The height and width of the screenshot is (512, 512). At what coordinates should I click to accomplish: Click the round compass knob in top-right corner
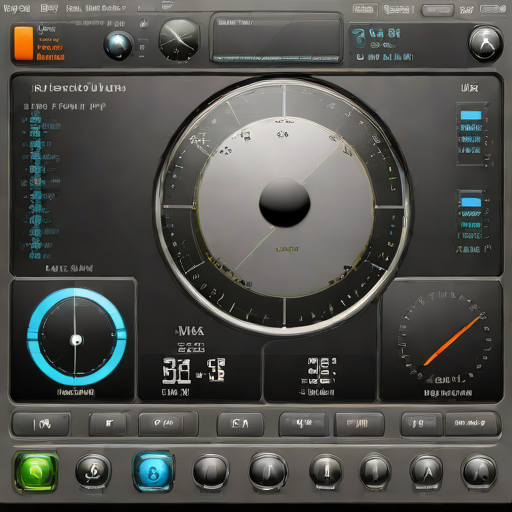486,43
